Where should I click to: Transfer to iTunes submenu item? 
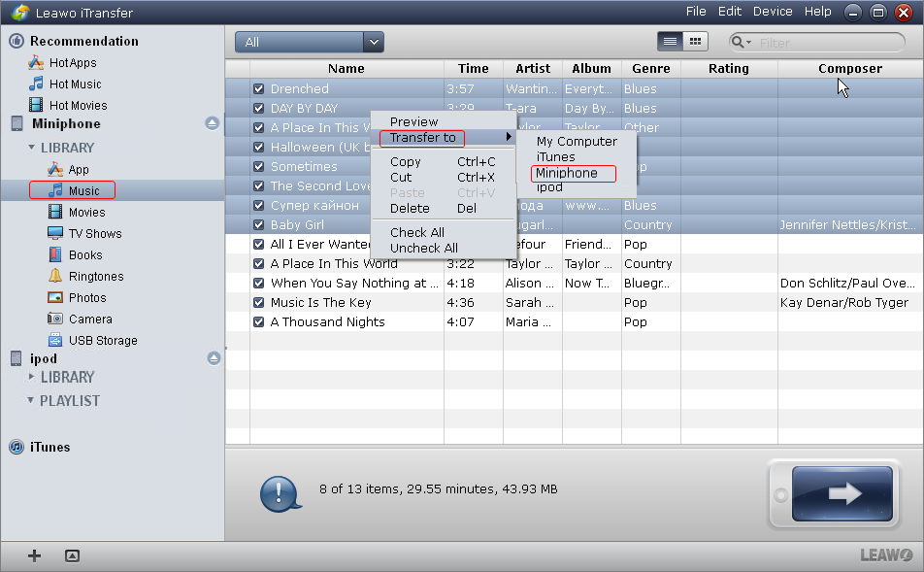coord(556,157)
